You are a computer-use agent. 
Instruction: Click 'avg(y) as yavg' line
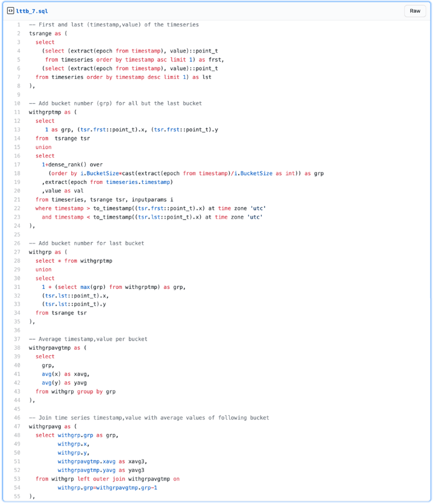pyautogui.click(x=64, y=383)
